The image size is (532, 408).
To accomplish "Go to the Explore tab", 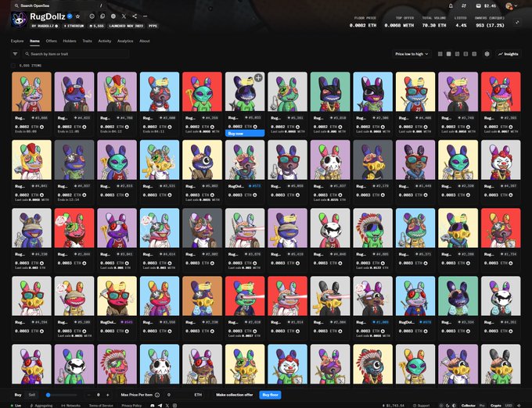I will click(x=17, y=41).
